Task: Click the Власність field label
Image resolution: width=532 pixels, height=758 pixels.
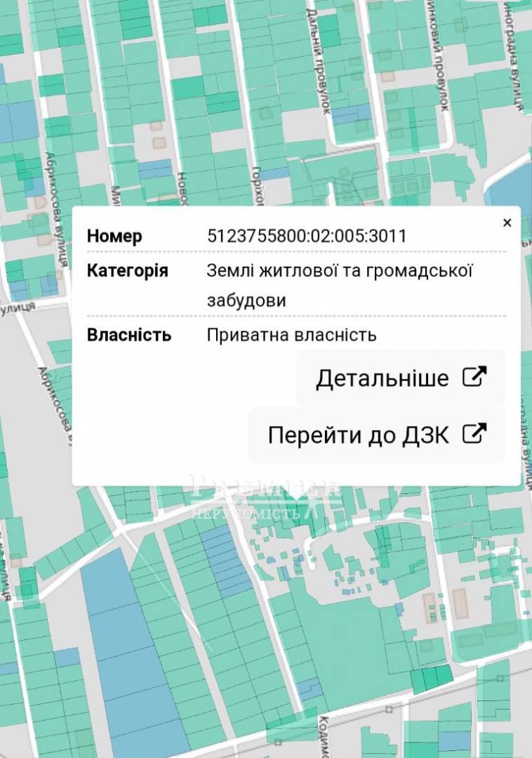Action: point(129,335)
